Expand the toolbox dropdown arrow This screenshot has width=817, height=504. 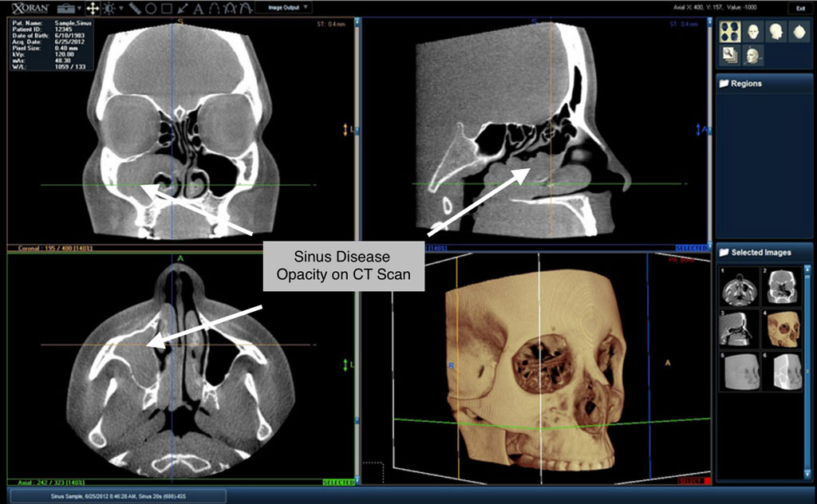click(x=79, y=8)
